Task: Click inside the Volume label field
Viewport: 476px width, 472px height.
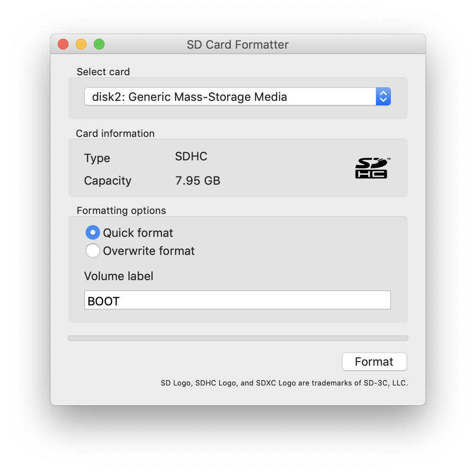Action: 238,300
